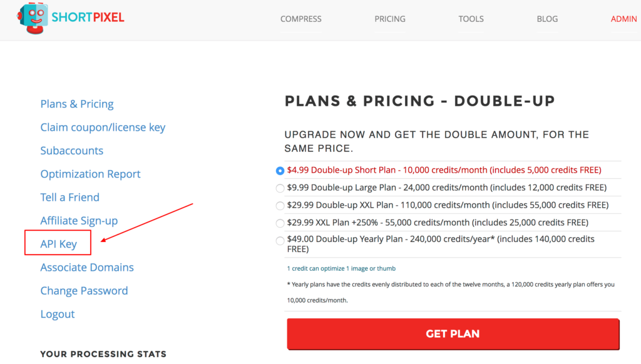
Task: Open the Admin menu link
Action: [x=624, y=19]
